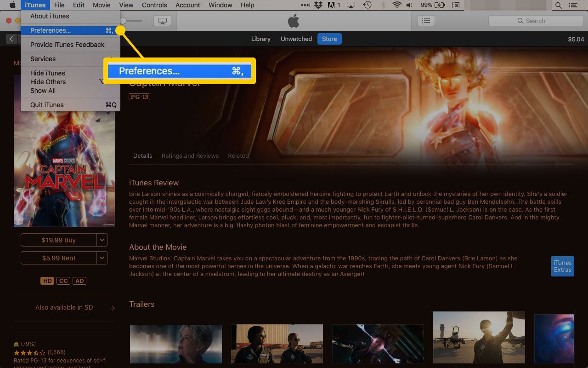Open the Apple menu in the menu bar
Image resolution: width=588 pixels, height=368 pixels.
pyautogui.click(x=13, y=5)
